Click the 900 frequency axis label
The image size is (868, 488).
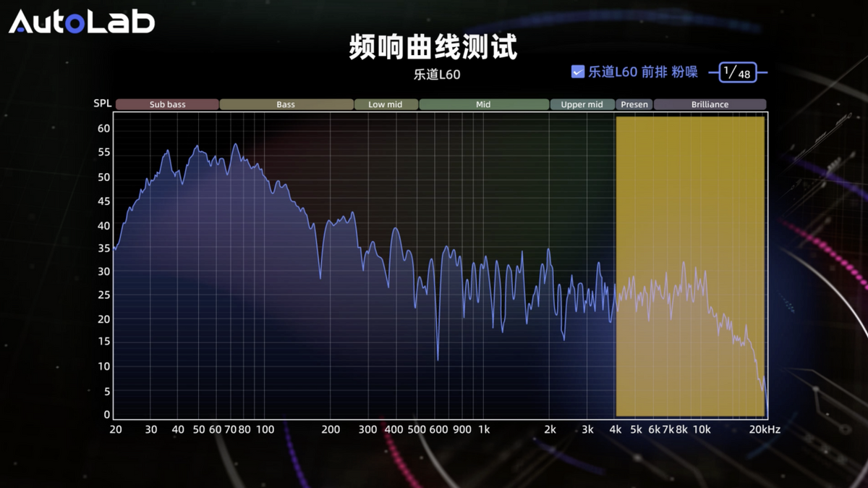click(462, 429)
